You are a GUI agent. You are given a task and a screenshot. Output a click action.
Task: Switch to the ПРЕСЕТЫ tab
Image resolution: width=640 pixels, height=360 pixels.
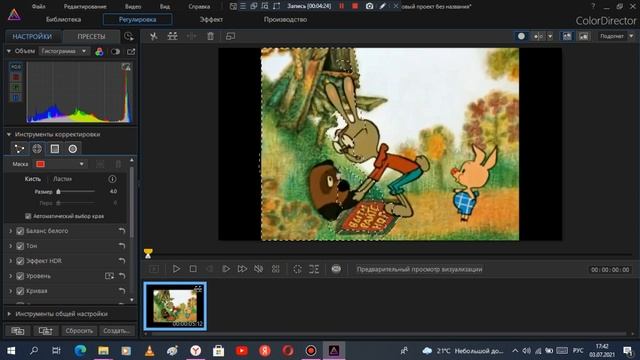coord(91,36)
